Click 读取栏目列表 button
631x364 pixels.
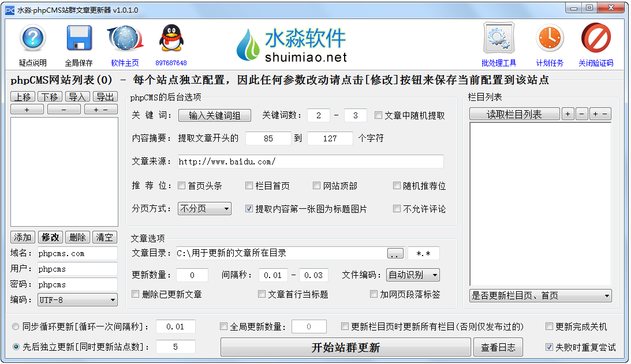[x=514, y=114]
